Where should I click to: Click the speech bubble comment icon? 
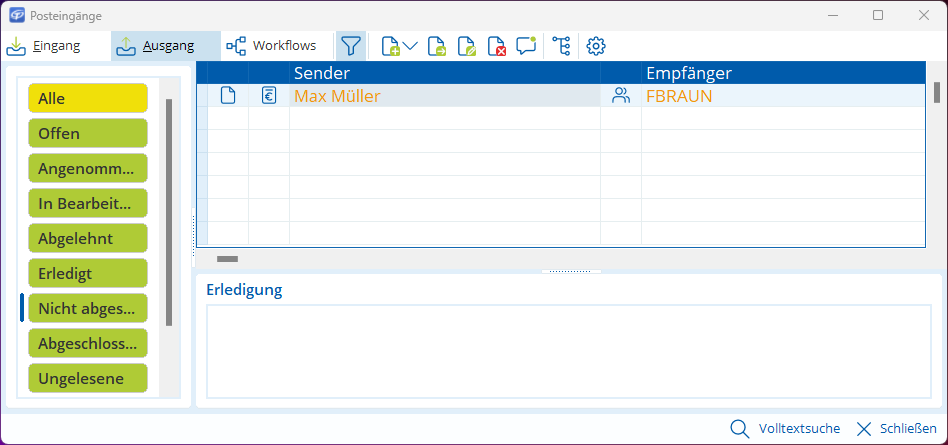pos(526,46)
